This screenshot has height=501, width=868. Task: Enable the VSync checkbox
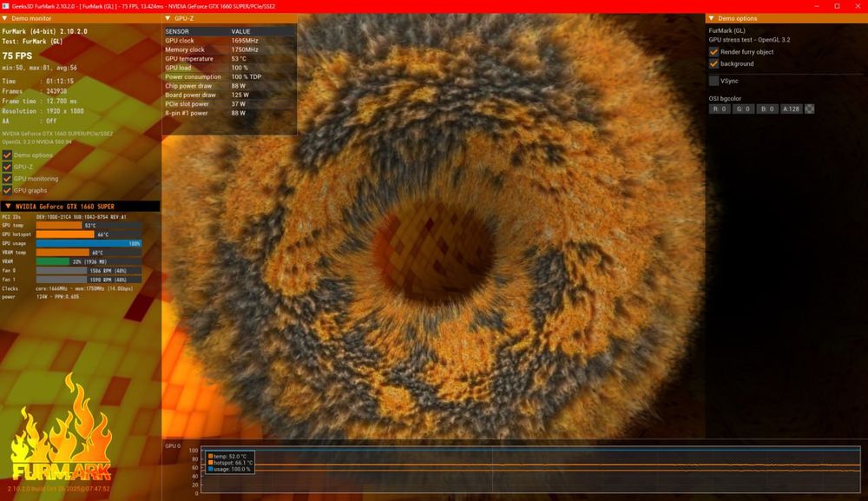coord(713,81)
